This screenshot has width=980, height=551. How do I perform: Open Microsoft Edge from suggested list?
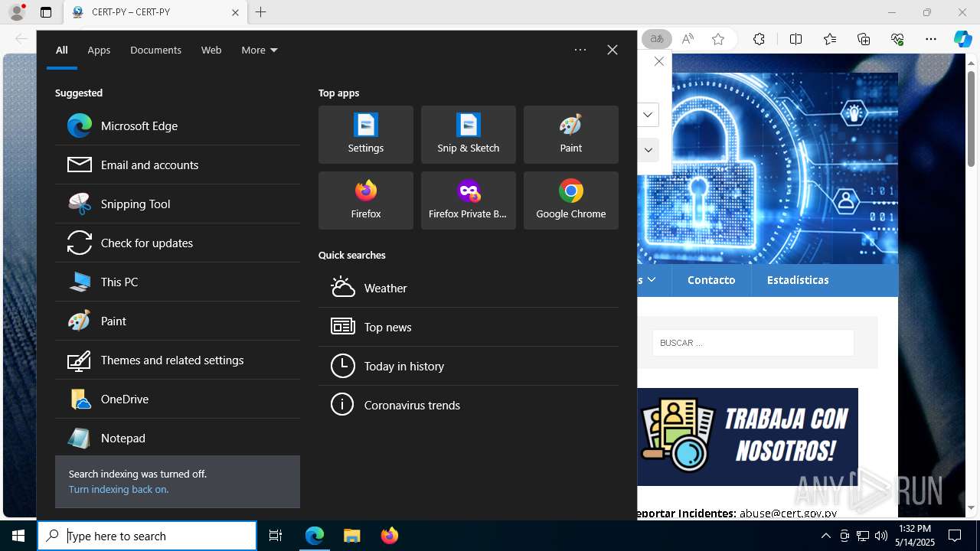coord(178,126)
